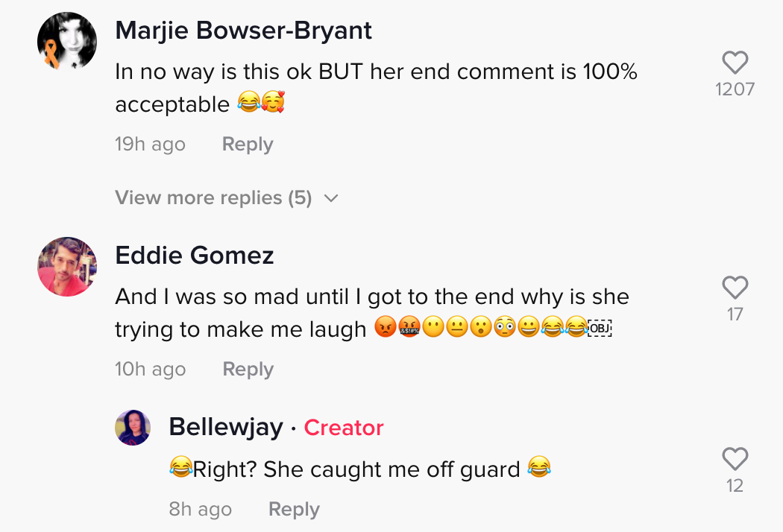The height and width of the screenshot is (532, 783).
Task: Open the Marjie Bowser-Bryant username link
Action: [244, 31]
